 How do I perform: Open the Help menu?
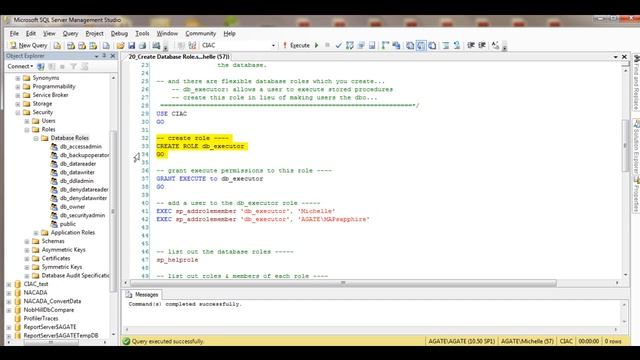pos(229,33)
